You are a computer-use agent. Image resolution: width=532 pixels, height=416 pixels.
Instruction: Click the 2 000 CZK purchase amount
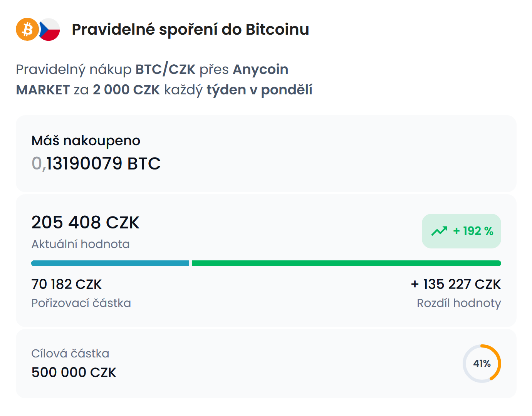126,90
